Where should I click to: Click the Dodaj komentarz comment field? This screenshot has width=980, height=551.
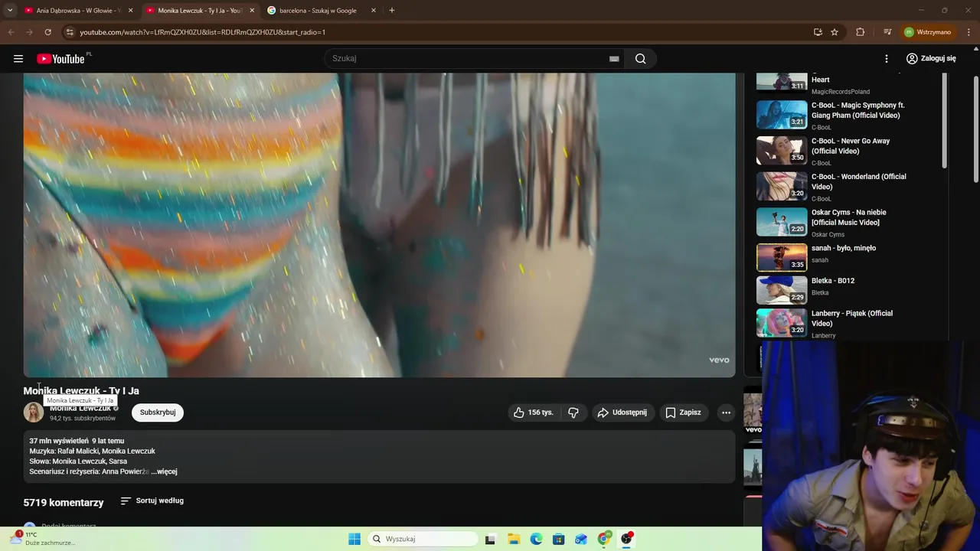tap(69, 526)
